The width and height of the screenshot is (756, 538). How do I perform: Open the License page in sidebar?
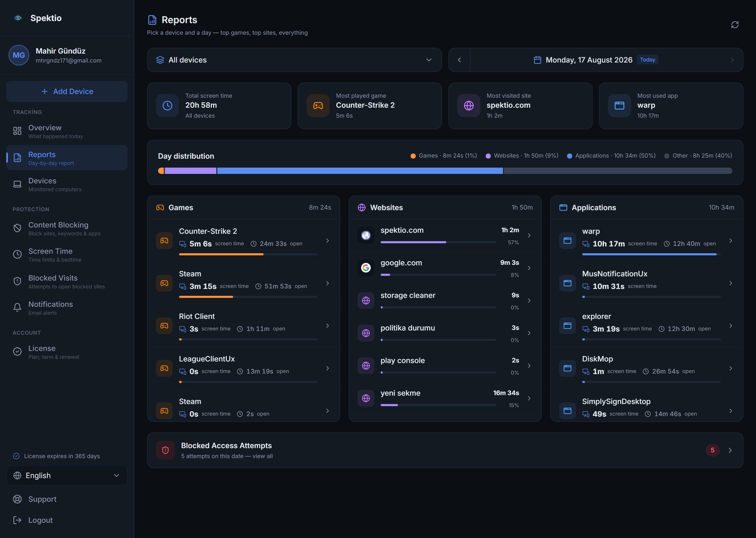click(x=67, y=352)
